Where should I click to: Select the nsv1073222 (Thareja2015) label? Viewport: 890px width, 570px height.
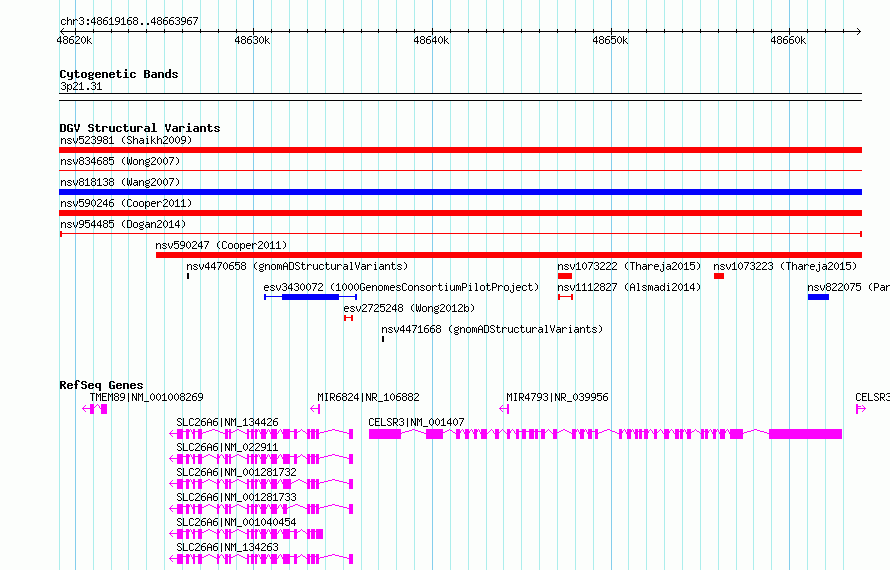(629, 266)
